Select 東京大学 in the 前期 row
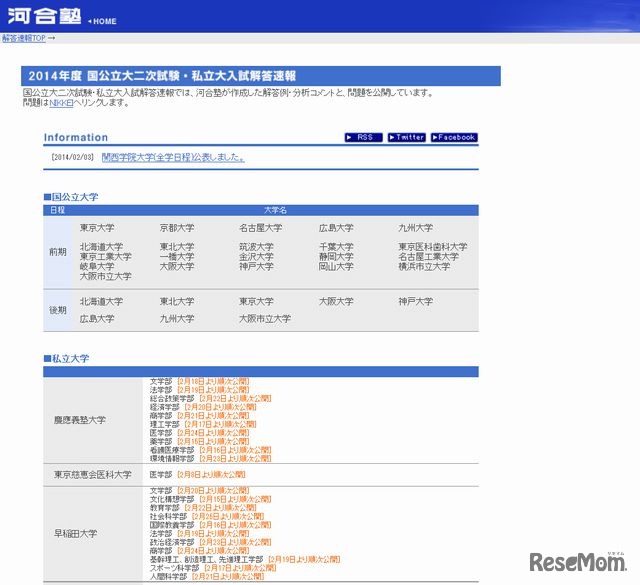 (97, 228)
